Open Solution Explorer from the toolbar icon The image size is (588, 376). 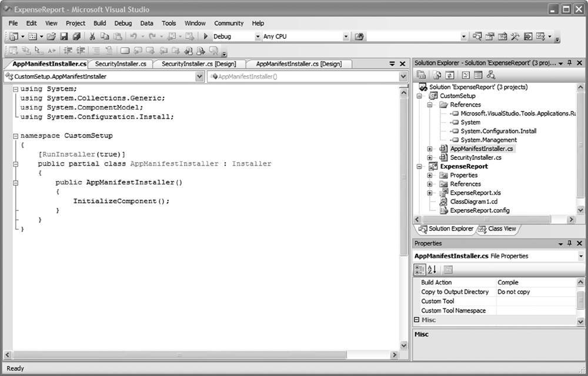click(x=477, y=36)
